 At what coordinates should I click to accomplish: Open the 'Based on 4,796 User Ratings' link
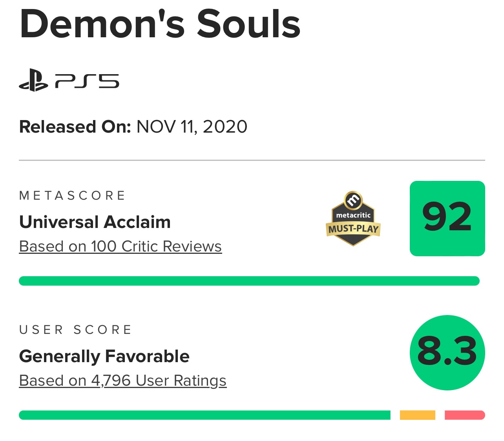click(x=122, y=381)
